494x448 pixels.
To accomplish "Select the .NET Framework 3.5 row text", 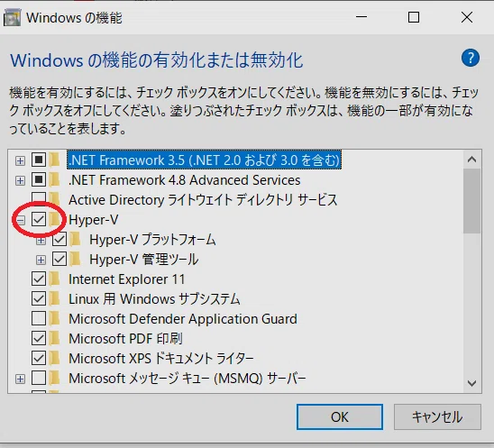I will (x=204, y=160).
